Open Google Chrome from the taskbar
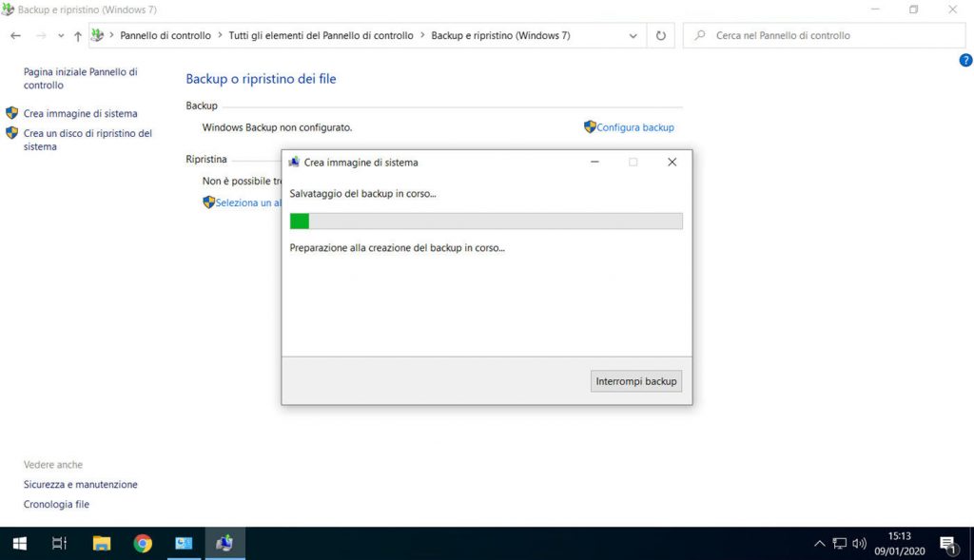This screenshot has width=974, height=560. click(143, 544)
